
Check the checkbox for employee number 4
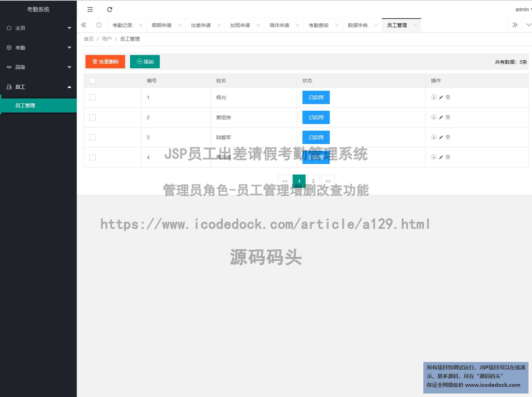(93, 157)
